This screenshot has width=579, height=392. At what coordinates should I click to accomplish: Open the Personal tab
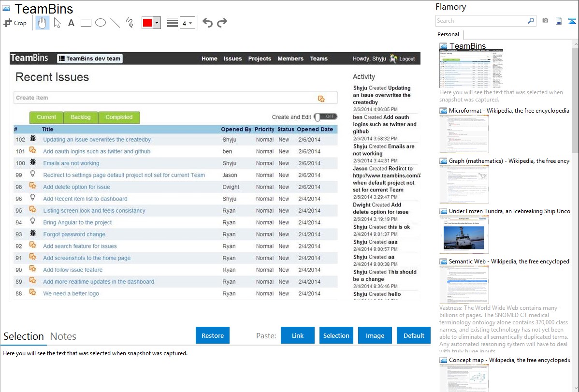point(448,34)
